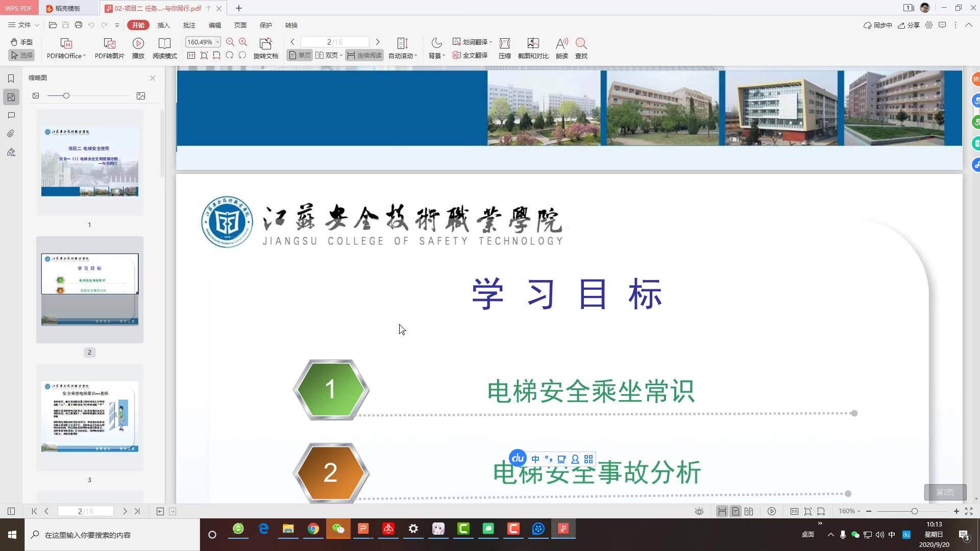Click the toolbar page number input field
This screenshot has height=551, width=980.
click(x=335, y=42)
